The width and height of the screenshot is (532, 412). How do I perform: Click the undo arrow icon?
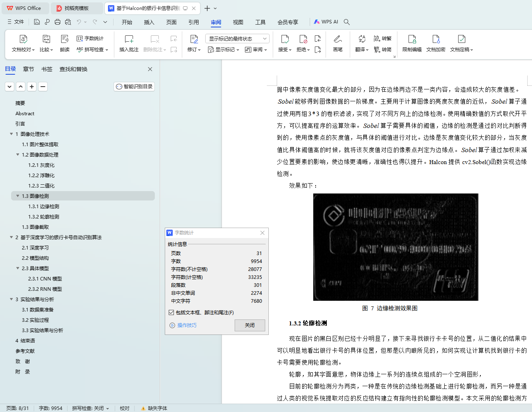pos(79,22)
